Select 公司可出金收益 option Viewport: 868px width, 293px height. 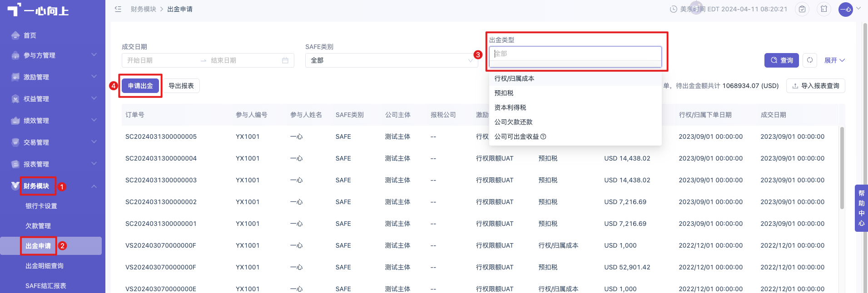(x=575, y=137)
